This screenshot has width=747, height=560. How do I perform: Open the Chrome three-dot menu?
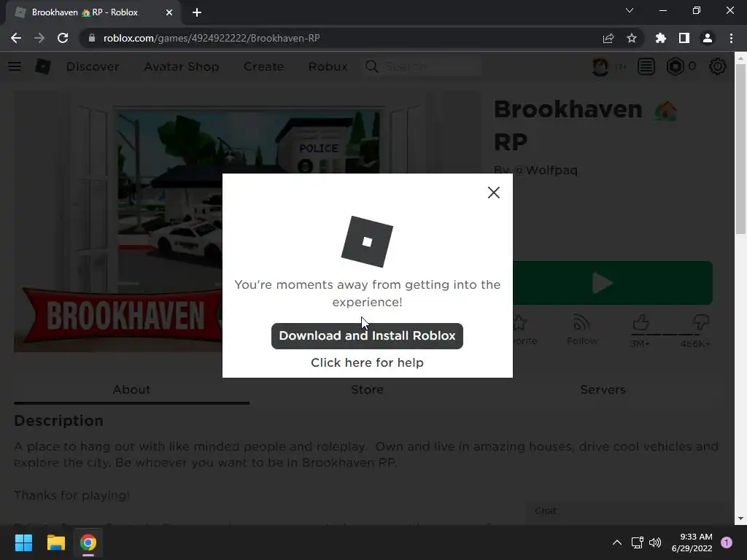731,38
